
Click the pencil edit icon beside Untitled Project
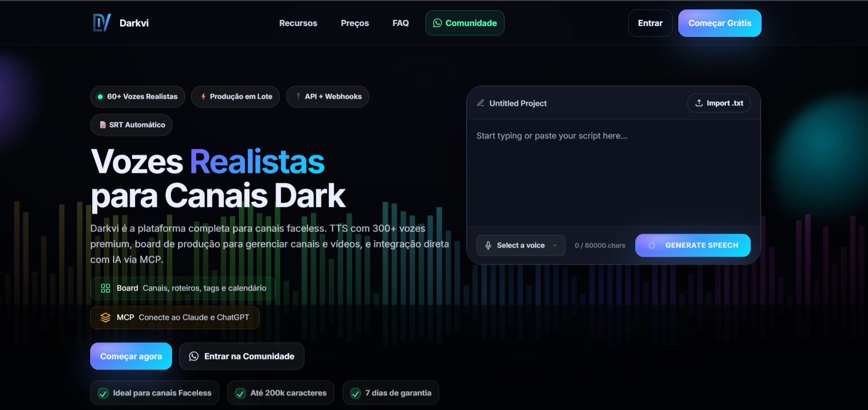coord(480,103)
